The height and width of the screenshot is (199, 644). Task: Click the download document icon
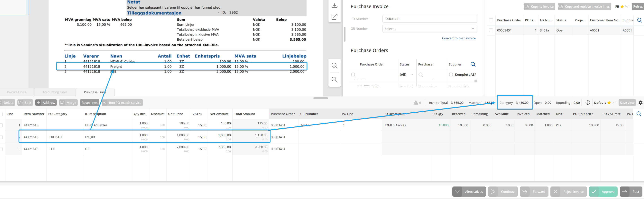(x=334, y=6)
